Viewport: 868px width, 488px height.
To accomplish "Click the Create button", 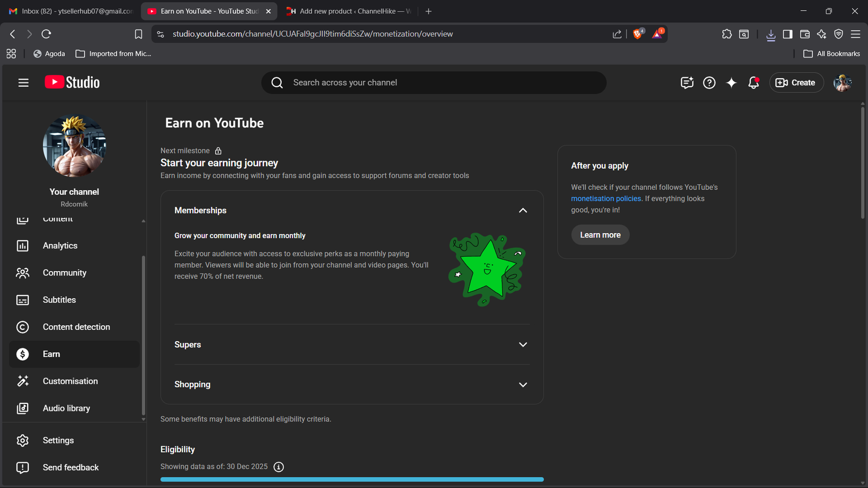I will (796, 82).
